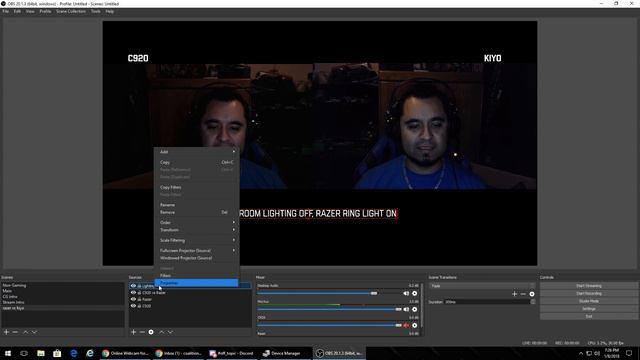Click Desktop Audio volume slider
The height and width of the screenshot is (360, 640).
tap(329, 293)
